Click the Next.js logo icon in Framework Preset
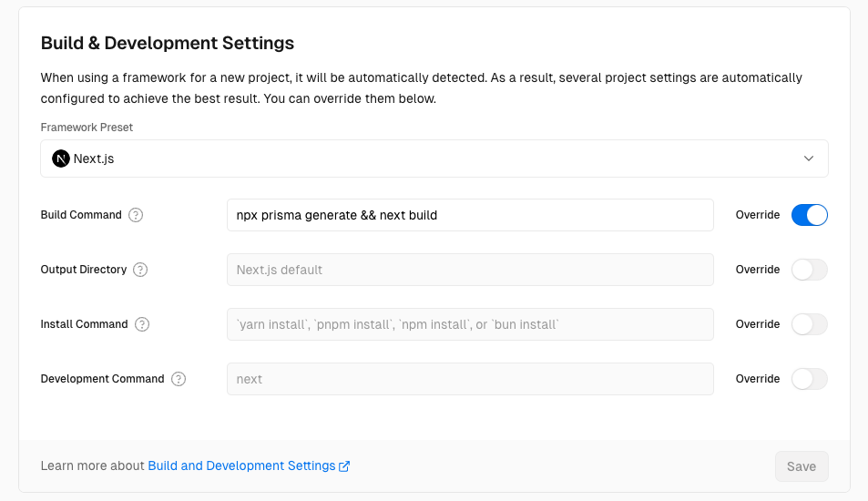Image resolution: width=868 pixels, height=501 pixels. pyautogui.click(x=61, y=158)
